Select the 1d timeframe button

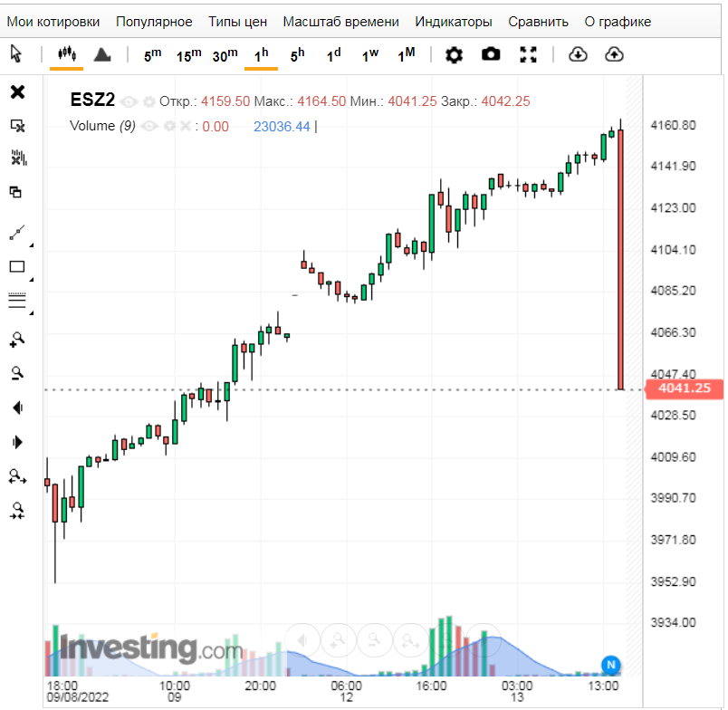[333, 55]
